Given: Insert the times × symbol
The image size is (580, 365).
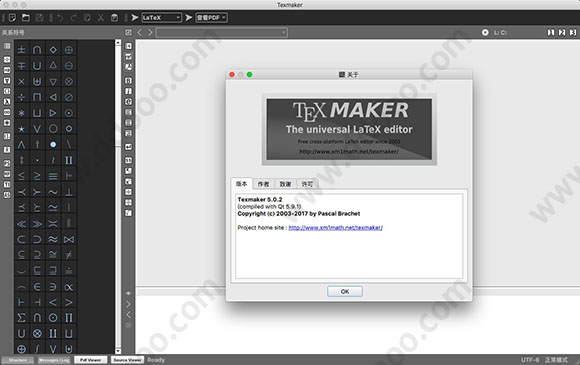Looking at the screenshot, I should tap(21, 81).
